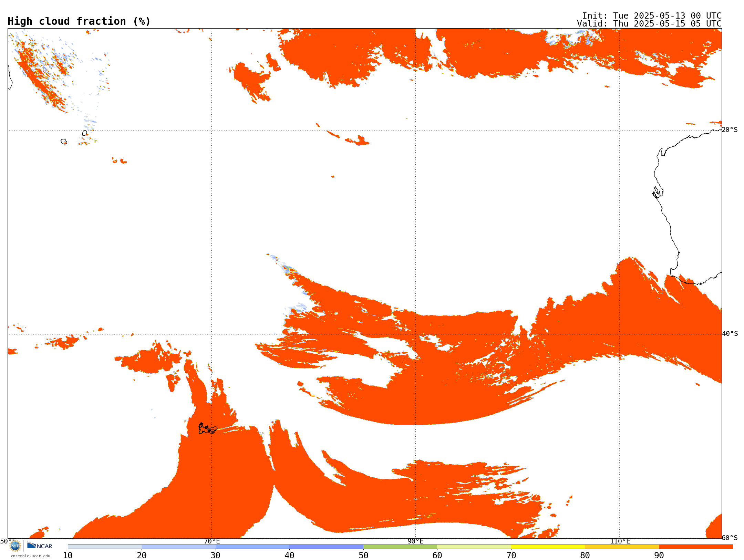The image size is (744, 560).
Task: Click the Mauritius island outline on the map
Action: pyautogui.click(x=85, y=133)
